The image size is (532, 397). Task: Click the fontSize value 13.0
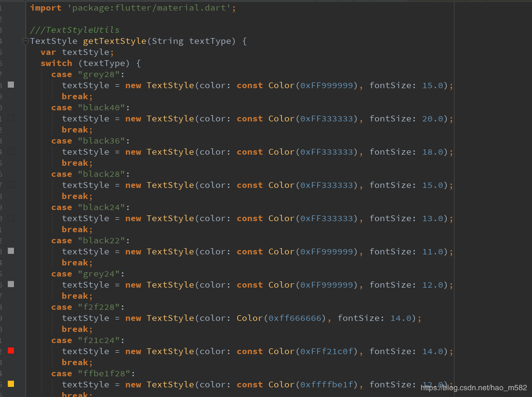tap(433, 218)
